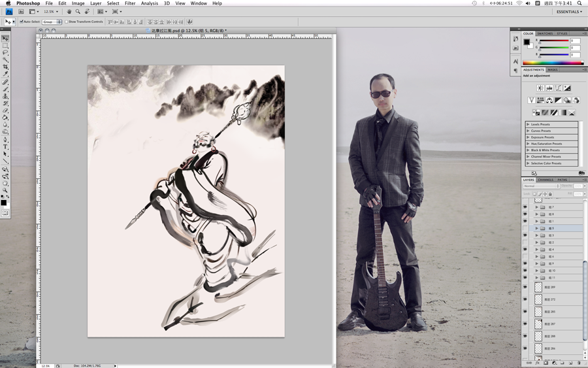Open the Normal blend mode dropdown
The image size is (588, 368).
pyautogui.click(x=541, y=186)
